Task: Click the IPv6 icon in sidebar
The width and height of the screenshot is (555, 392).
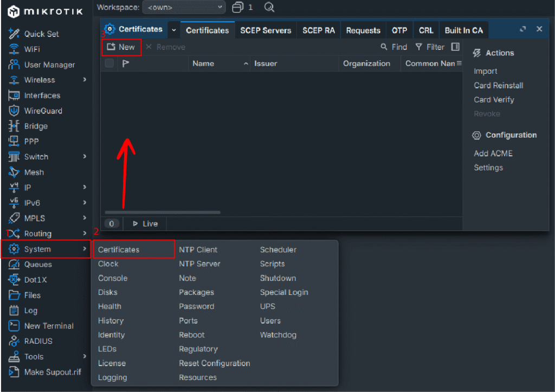Action: [x=14, y=203]
